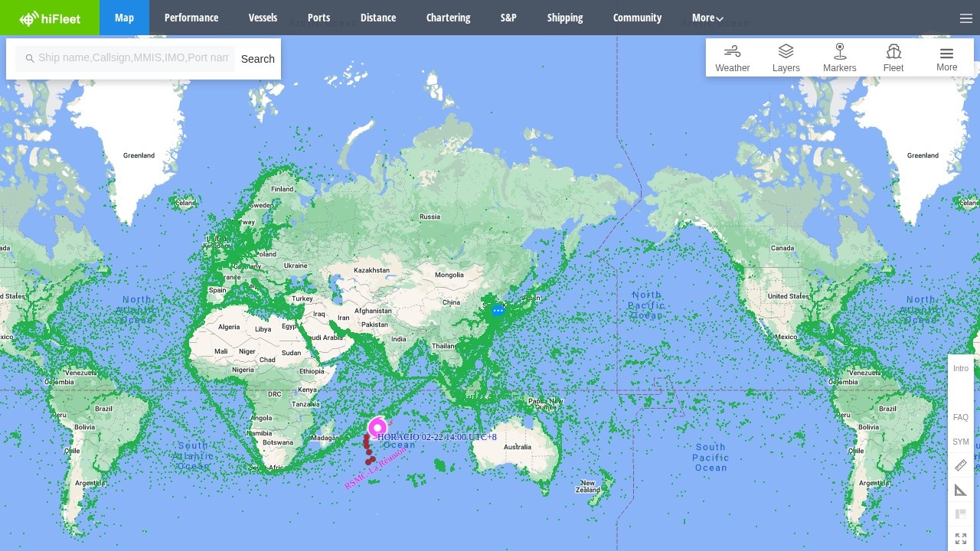Select the triangle angle measuring tool
980x551 pixels.
pos(961,490)
